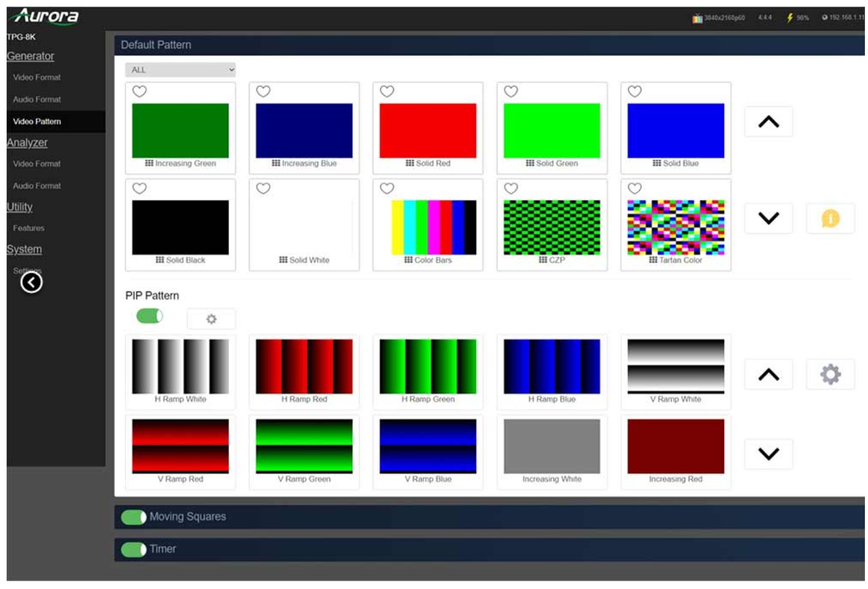Select H Ramp Green PIP pattern
Viewport: 868px width, 589px height.
tap(428, 366)
